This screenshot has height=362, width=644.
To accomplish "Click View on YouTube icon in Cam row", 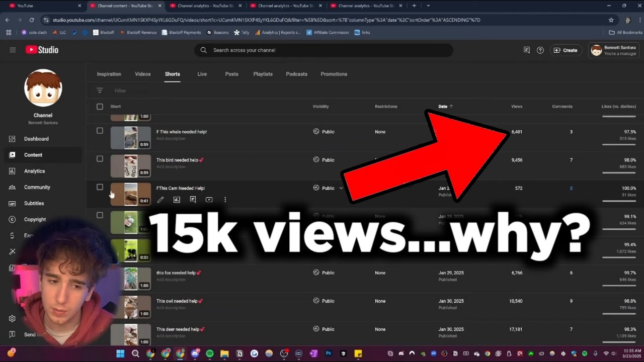I will pos(209,200).
